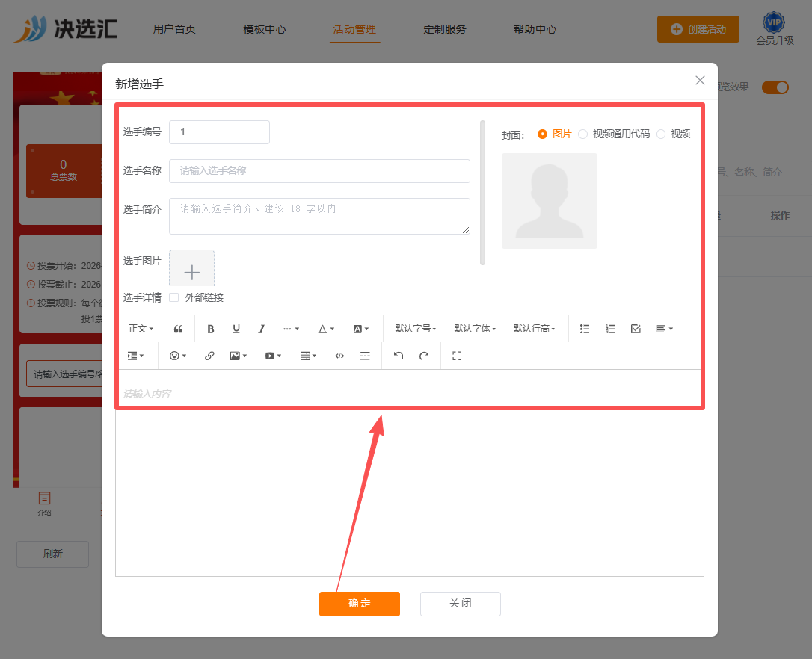Open the insert image dropdown
This screenshot has width=812, height=659.
(x=239, y=356)
